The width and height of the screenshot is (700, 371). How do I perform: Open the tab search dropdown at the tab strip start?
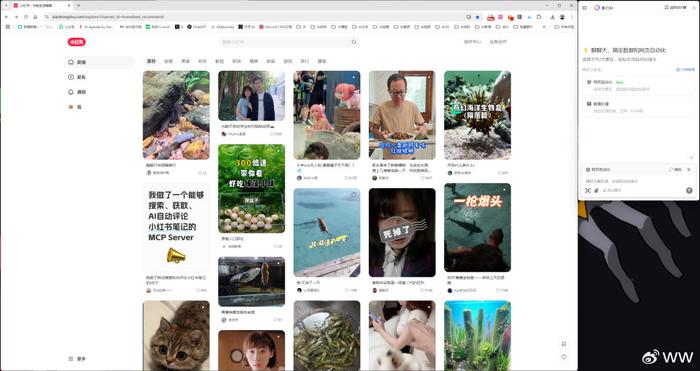tap(6, 5)
